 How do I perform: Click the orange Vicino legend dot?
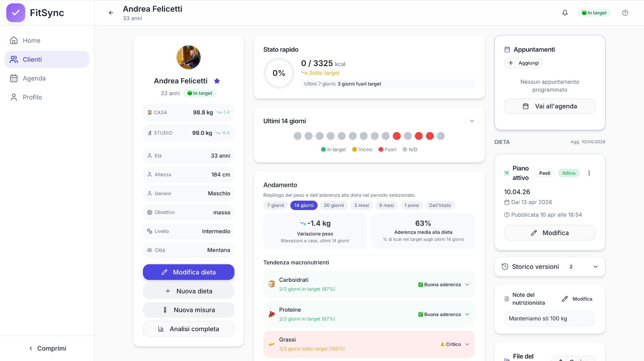click(x=355, y=150)
